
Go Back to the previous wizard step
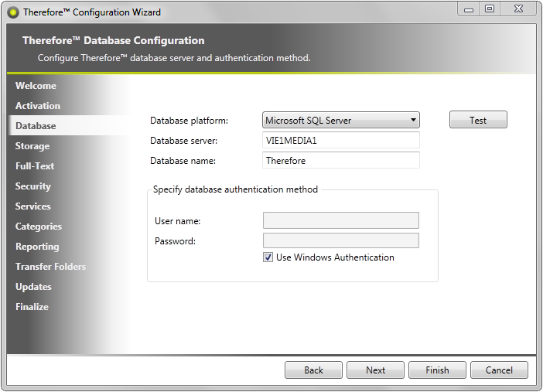(313, 370)
